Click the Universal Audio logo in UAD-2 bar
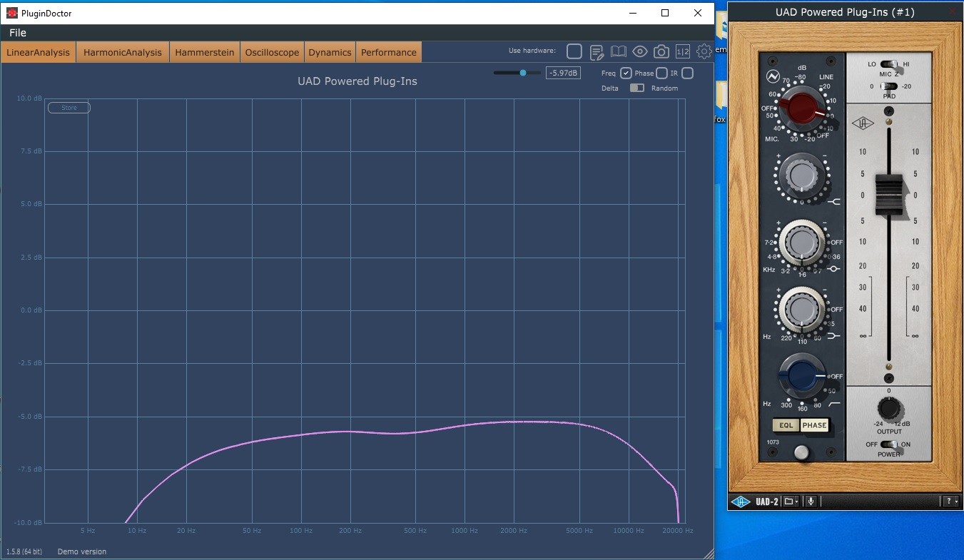This screenshot has width=964, height=560. pyautogui.click(x=741, y=502)
